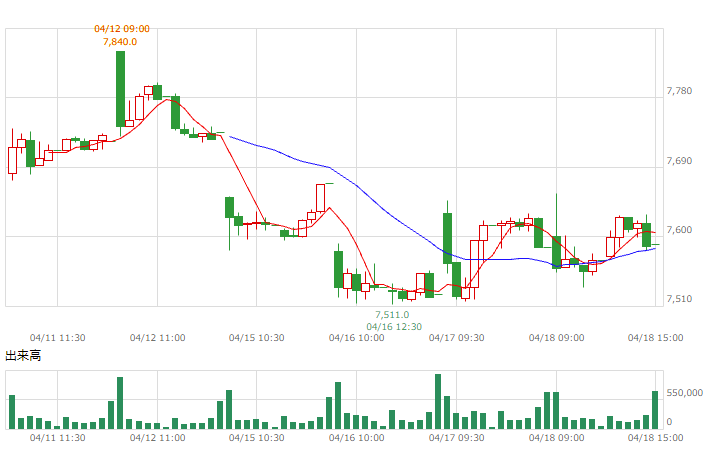Click "04/16 10:00" under the candlestick chart
Viewport: 705px width, 450px height.
pos(357,338)
